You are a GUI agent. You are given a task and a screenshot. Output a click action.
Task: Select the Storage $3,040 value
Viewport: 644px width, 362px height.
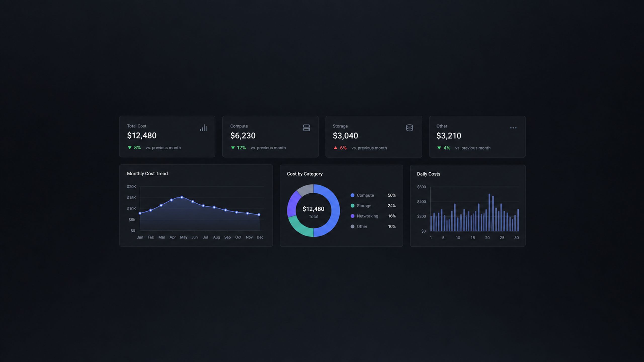pyautogui.click(x=345, y=136)
